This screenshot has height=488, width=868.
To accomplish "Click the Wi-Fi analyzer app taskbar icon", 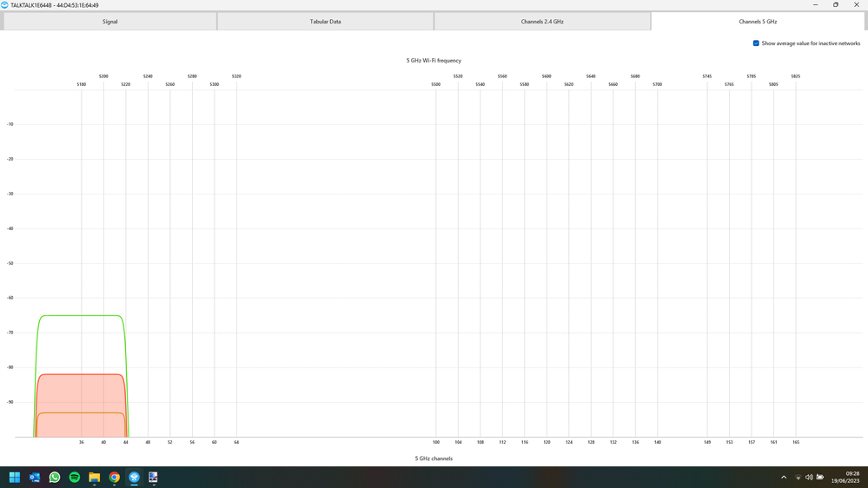I will pos(135,477).
